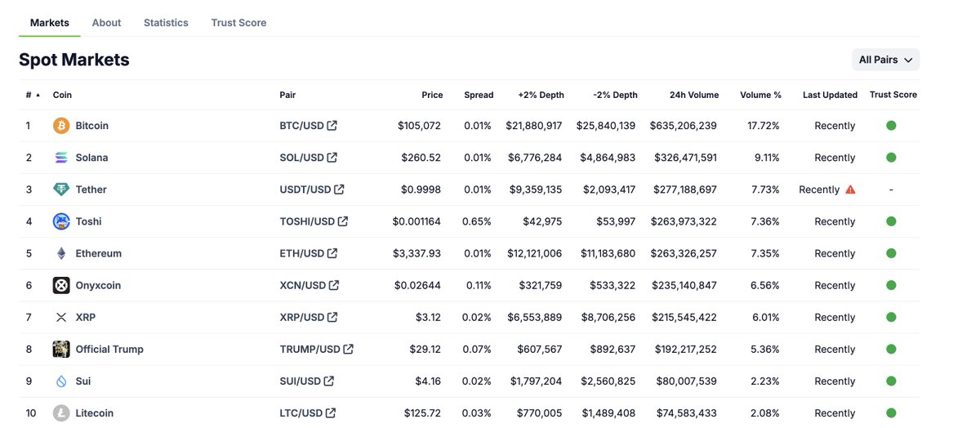Click green trust score dot for Litecoin
Screen dimensions: 980x428
891,412
